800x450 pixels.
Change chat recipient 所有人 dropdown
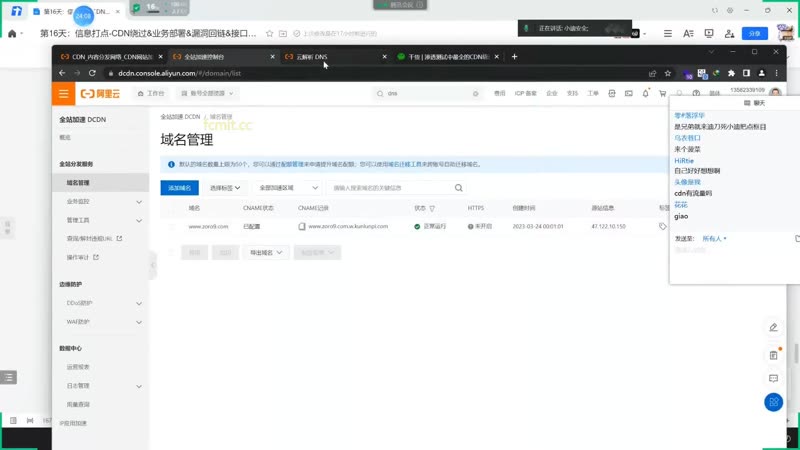click(x=714, y=238)
